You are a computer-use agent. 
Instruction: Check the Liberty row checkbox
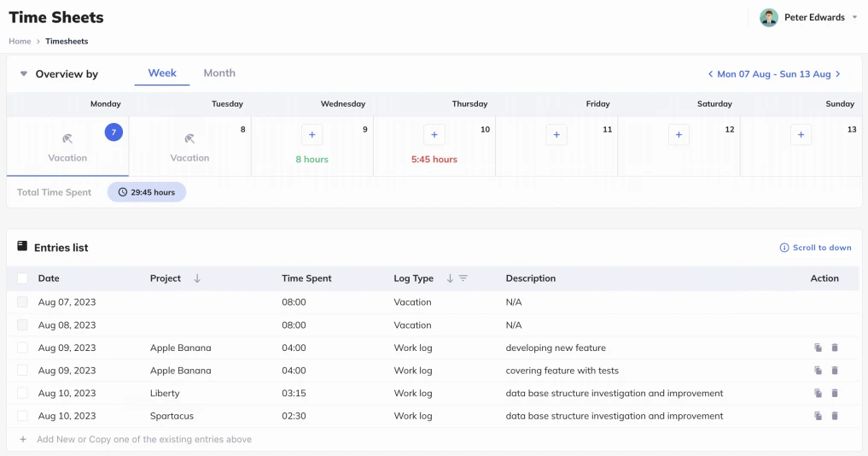[x=22, y=393]
